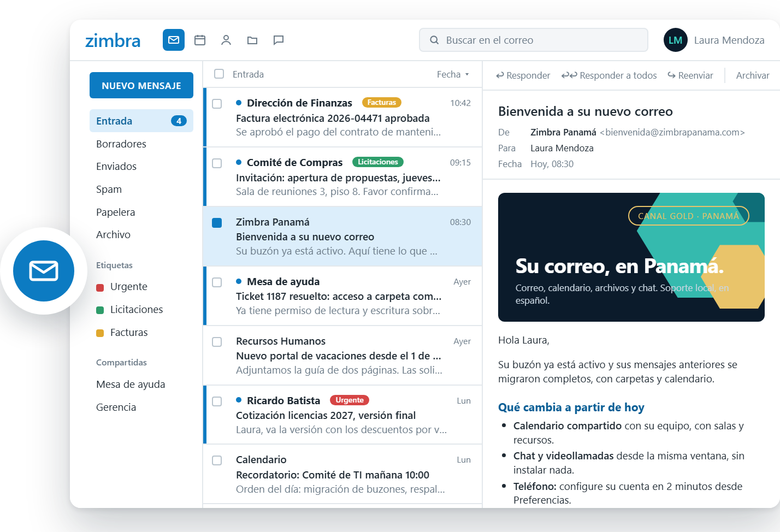Open the Mail view icon in the top bar
780x532 pixels.
(x=174, y=40)
